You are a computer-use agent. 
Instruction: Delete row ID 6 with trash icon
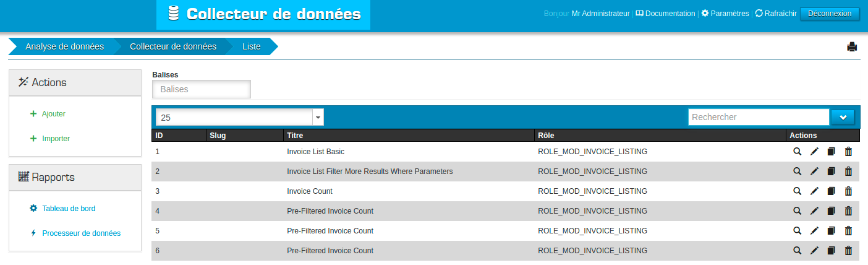[x=848, y=251]
